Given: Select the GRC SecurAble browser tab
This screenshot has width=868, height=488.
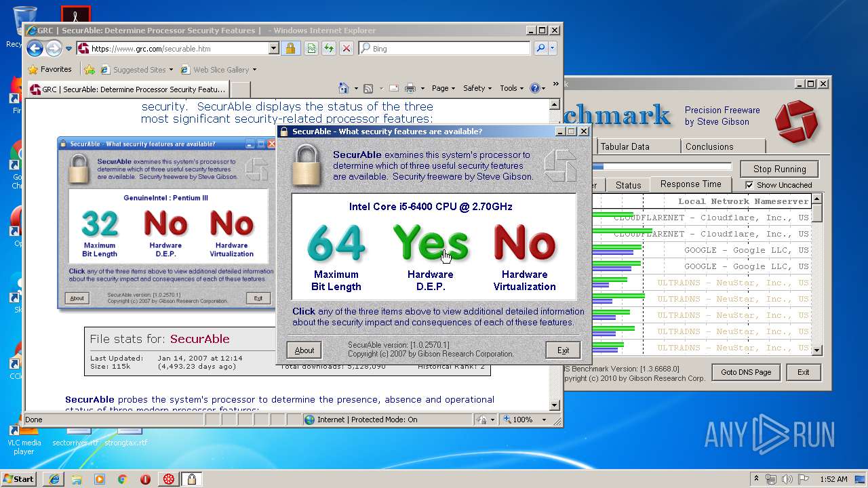Looking at the screenshot, I should tap(127, 89).
